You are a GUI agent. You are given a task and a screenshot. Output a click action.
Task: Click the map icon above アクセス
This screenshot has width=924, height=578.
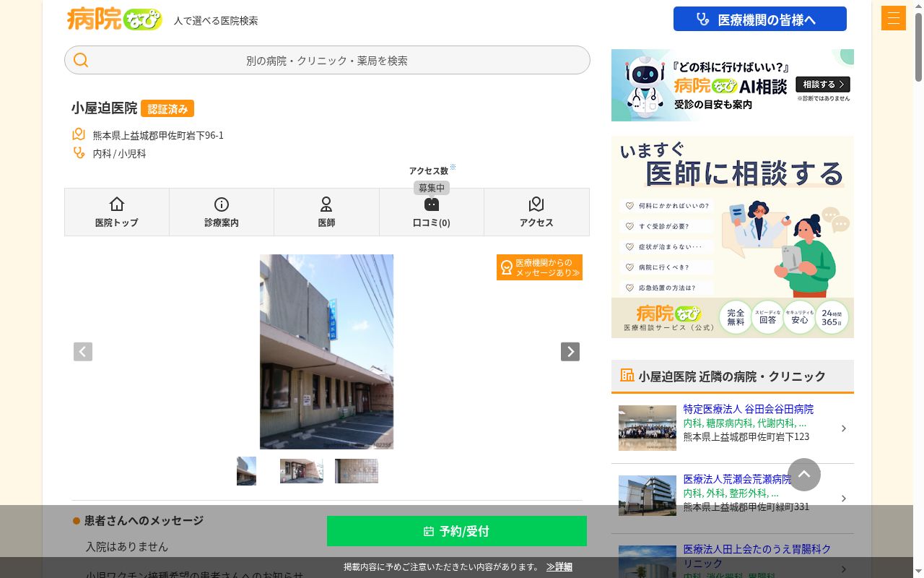(536, 204)
